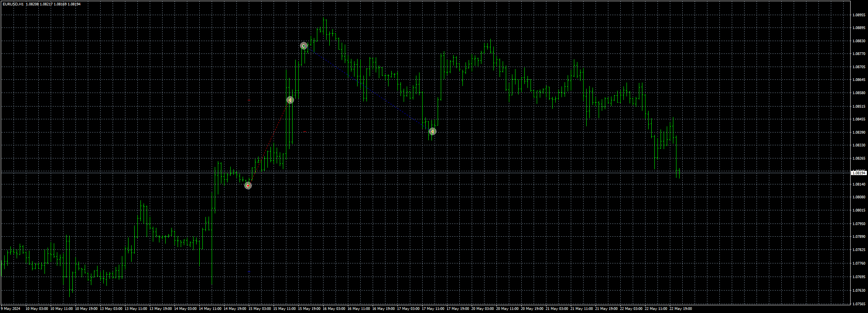Image resolution: width=868 pixels, height=313 pixels.
Task: Click the 10 May 19:00 time label
Action: 86,309
